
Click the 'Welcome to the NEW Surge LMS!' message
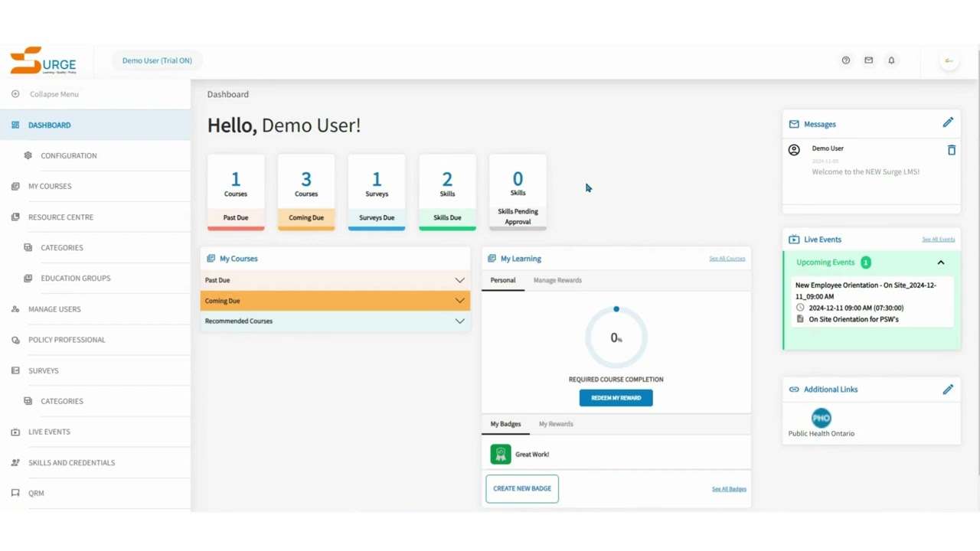pyautogui.click(x=866, y=172)
